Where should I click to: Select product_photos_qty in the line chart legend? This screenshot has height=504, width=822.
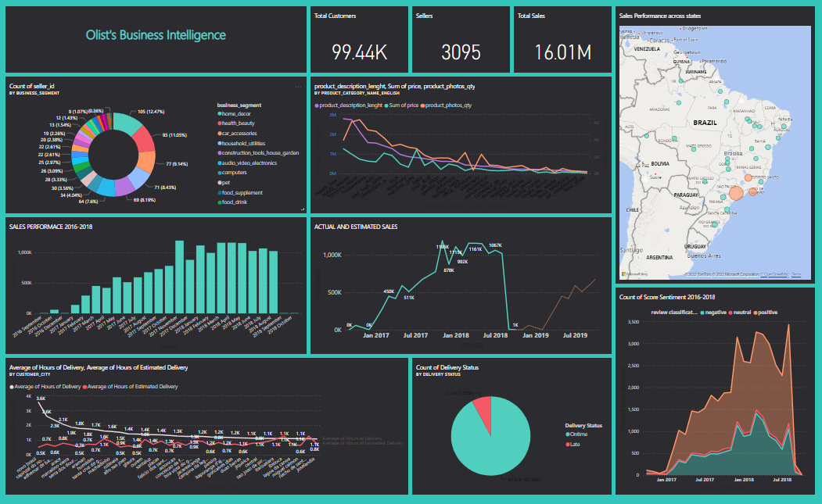[446, 105]
